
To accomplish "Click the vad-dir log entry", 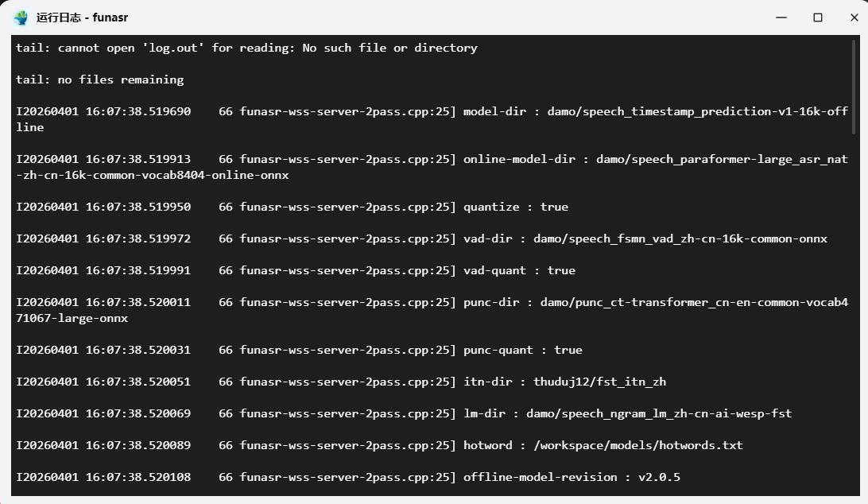I will coord(421,238).
